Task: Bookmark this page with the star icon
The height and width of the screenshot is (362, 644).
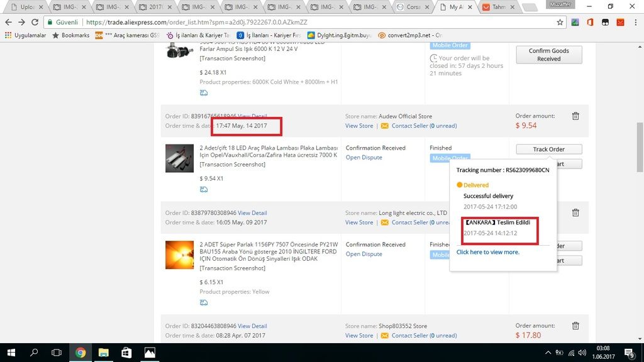Action: [x=560, y=22]
